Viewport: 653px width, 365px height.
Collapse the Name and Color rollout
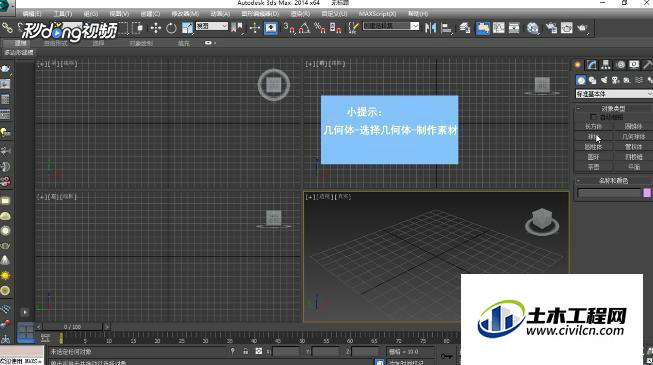[613, 180]
